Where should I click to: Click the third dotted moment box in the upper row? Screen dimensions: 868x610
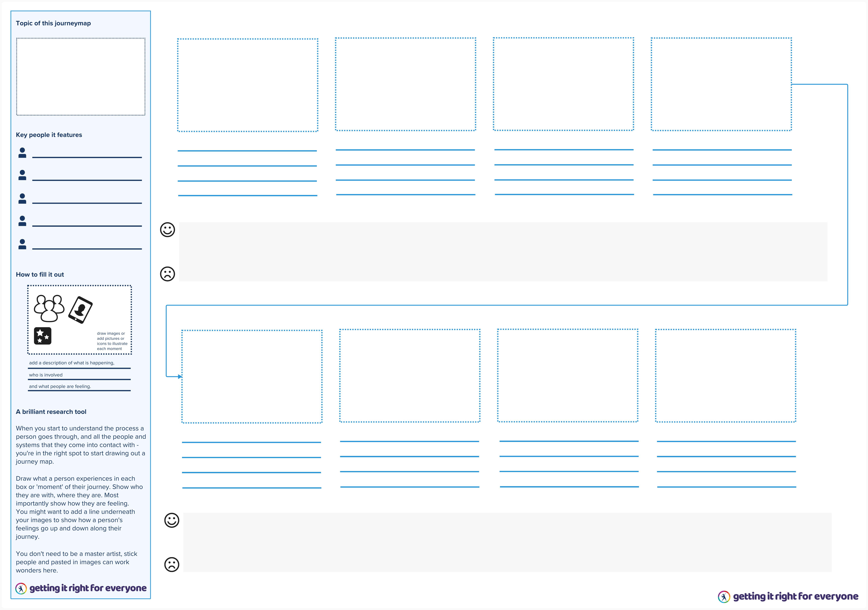[x=564, y=84]
